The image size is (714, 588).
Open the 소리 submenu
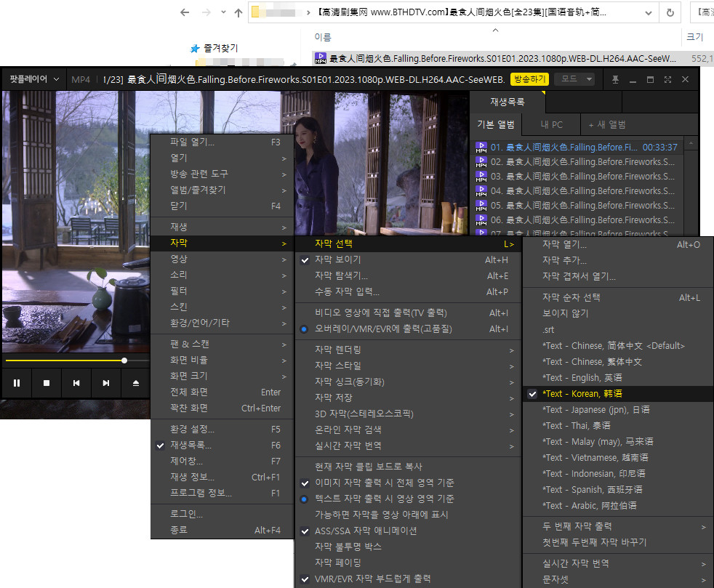pyautogui.click(x=222, y=275)
